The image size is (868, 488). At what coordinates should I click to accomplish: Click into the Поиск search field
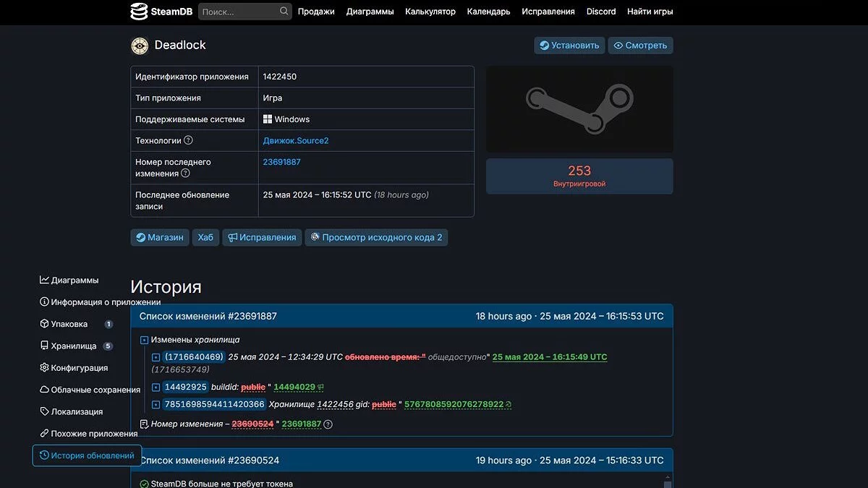tap(237, 12)
